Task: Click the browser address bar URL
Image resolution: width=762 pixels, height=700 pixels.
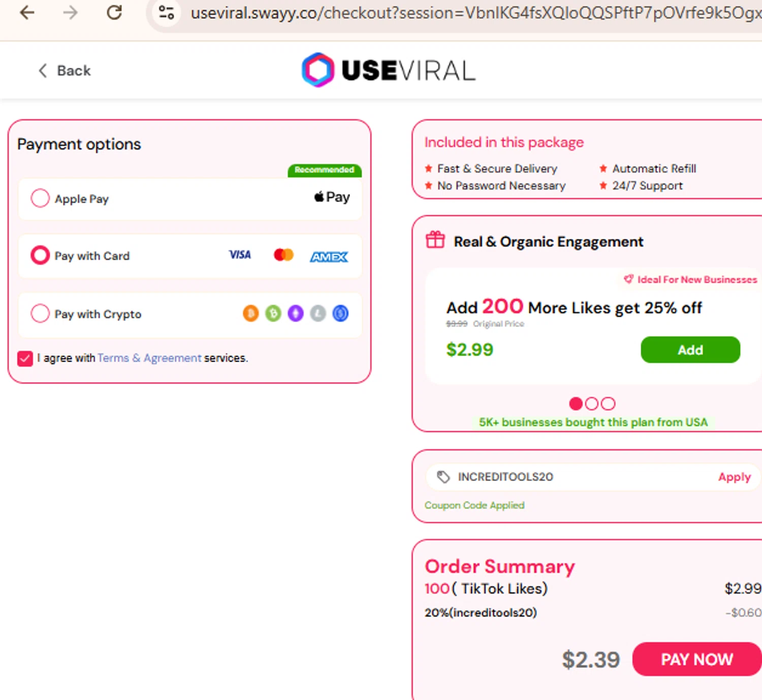Action: click(475, 13)
